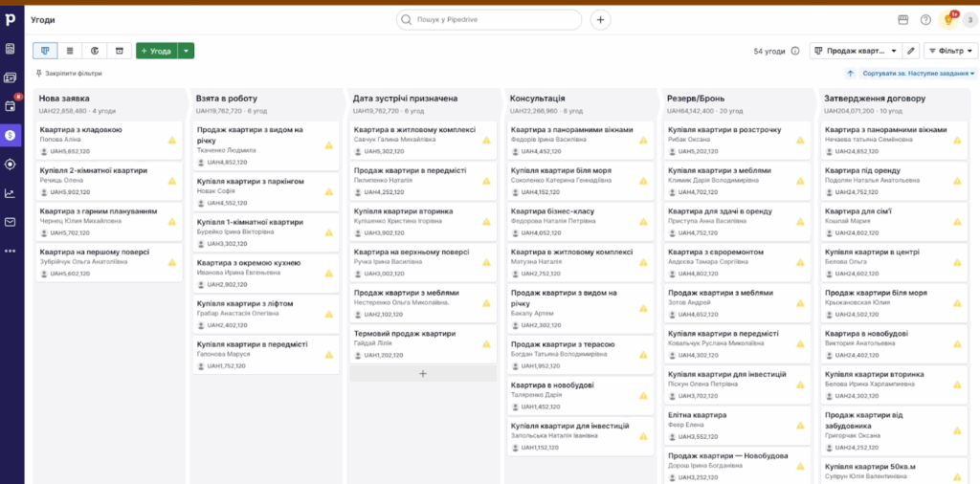Screen dimensions: 980x484
Task: Toggle the sort direction arrow
Action: [x=850, y=74]
